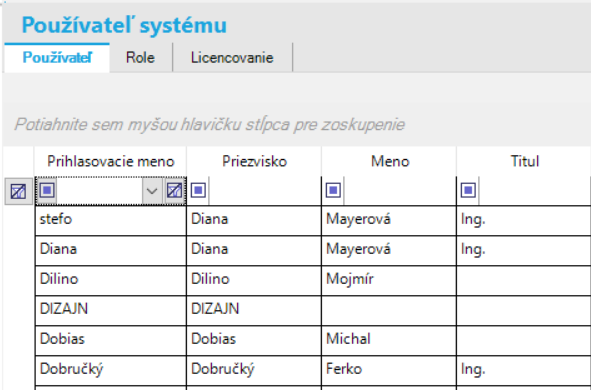Click Meno cell 'Mayerová' in stefo row
Viewport: 591px width, 390px height.
pos(389,220)
